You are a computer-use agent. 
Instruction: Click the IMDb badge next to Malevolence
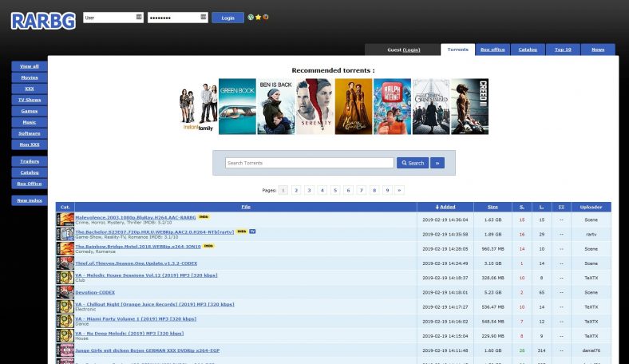point(204,216)
